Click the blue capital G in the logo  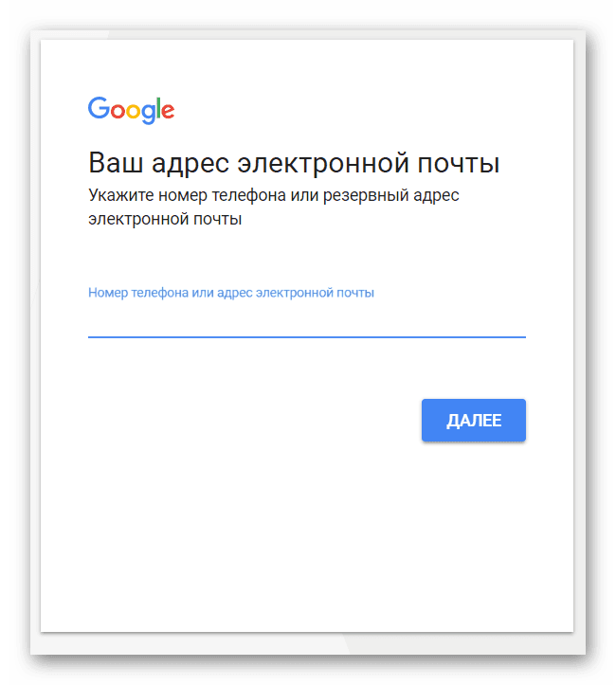point(99,107)
